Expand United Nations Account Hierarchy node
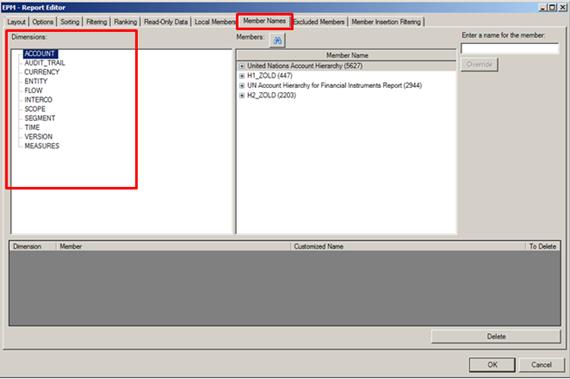Viewport: 570px width, 379px height. [x=242, y=66]
